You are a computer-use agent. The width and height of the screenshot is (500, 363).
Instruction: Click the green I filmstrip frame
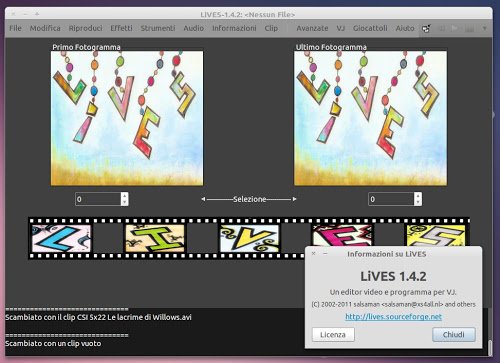(x=155, y=238)
